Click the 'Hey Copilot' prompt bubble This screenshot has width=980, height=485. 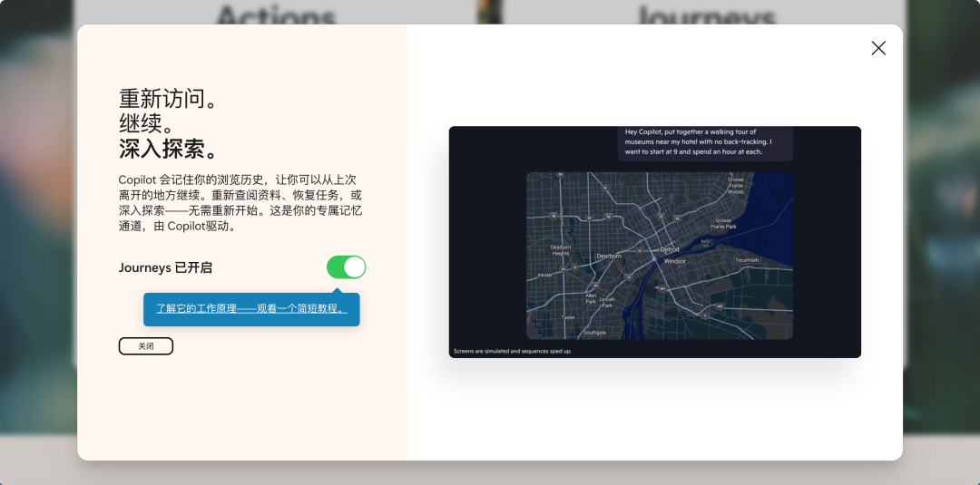tap(704, 142)
